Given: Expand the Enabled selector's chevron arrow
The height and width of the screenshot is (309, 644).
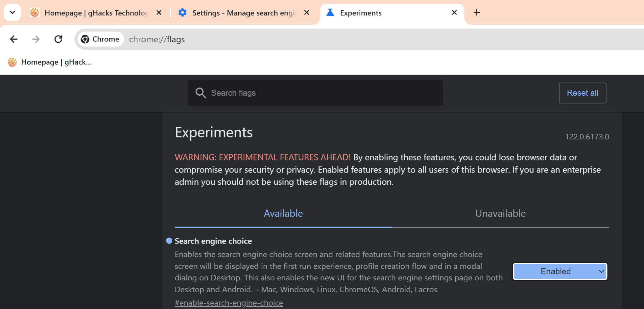Looking at the screenshot, I should click(601, 271).
